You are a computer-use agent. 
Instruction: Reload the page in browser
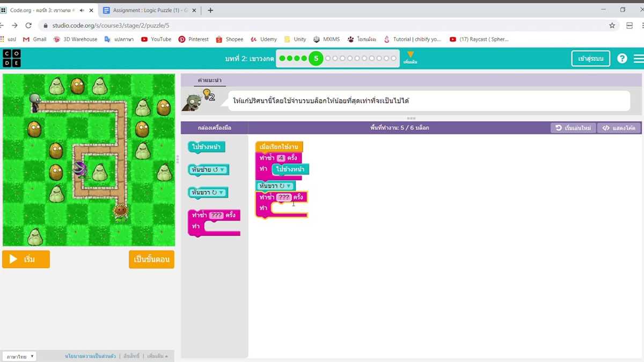(x=28, y=25)
